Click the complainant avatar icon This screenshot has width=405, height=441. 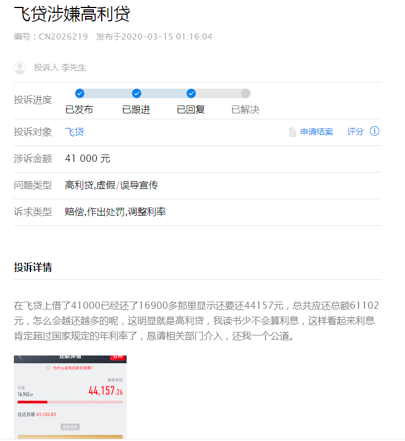pos(20,68)
